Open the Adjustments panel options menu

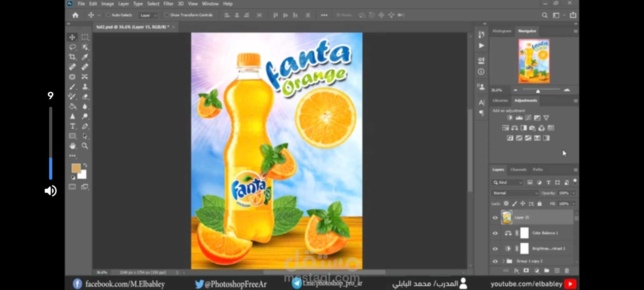click(576, 101)
